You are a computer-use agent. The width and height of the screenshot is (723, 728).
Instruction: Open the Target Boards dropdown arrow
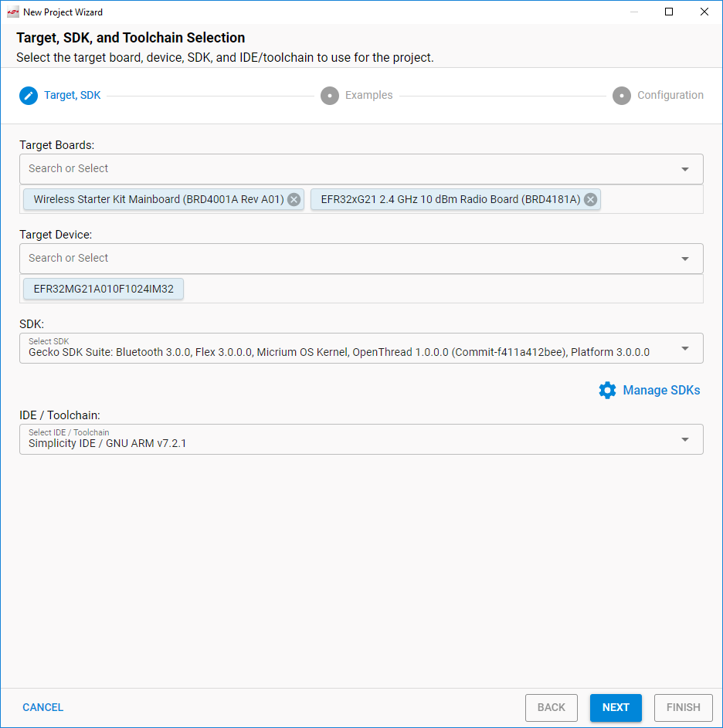(685, 169)
